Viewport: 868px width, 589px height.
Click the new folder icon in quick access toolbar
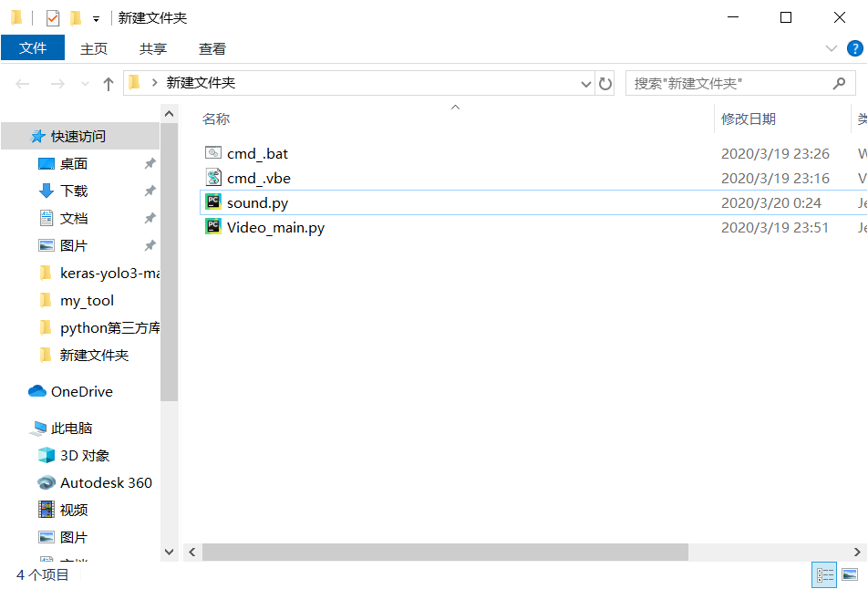(x=76, y=18)
